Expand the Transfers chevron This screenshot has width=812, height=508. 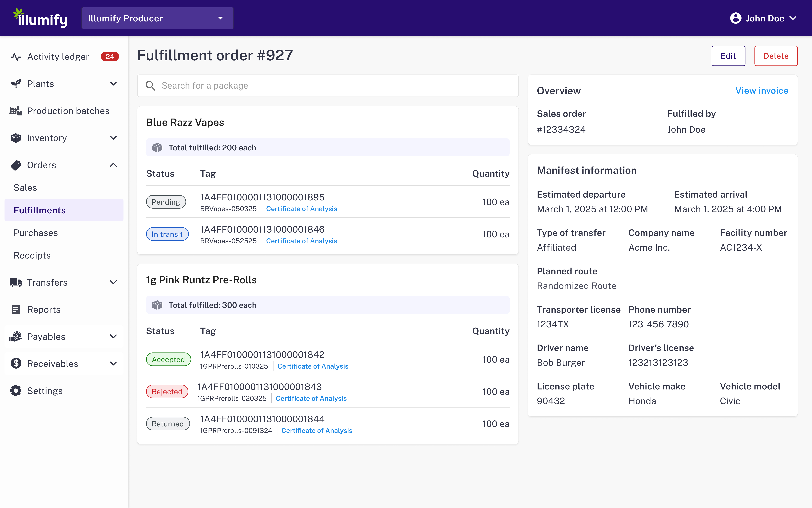[113, 282]
